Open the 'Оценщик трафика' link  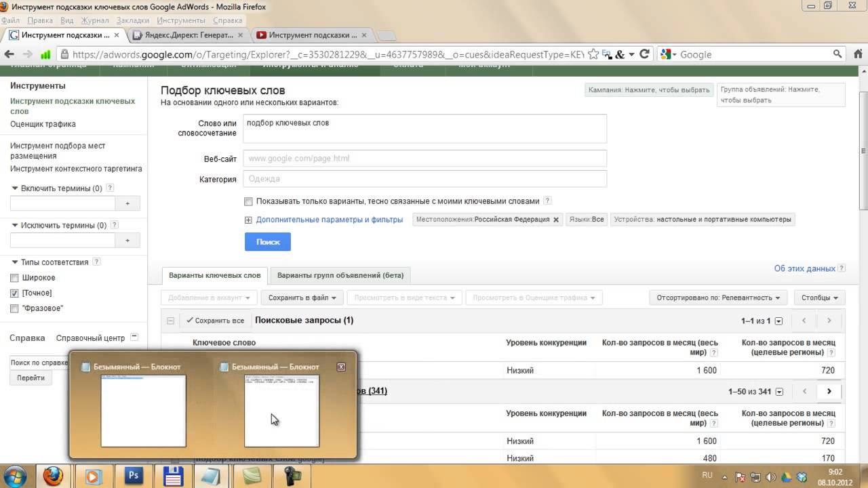click(43, 124)
